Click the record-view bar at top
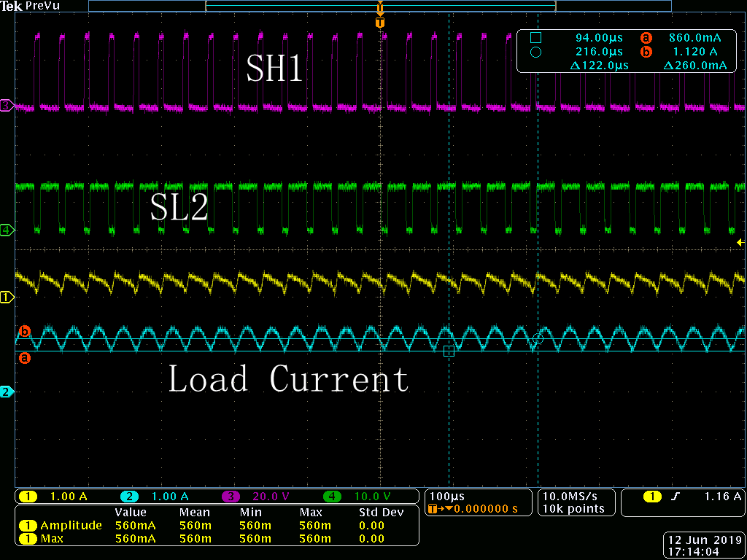Image resolution: width=747 pixels, height=560 pixels. [x=379, y=6]
